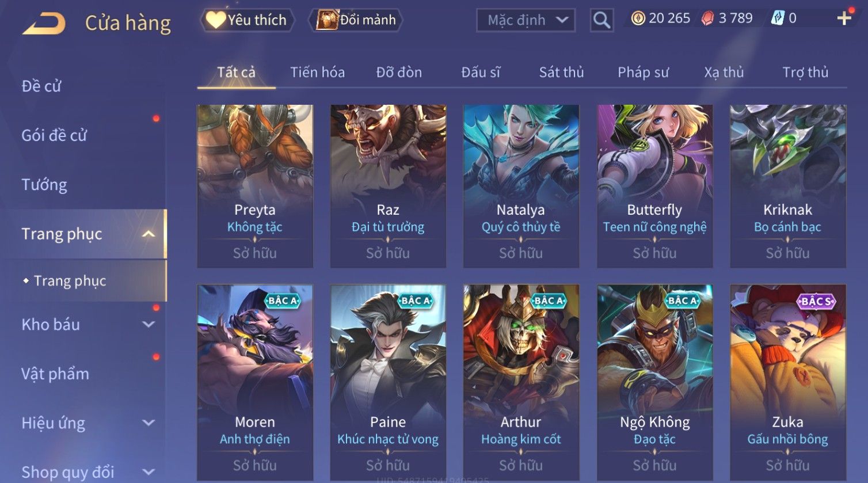
Task: Collapse the Trang phục sidebar section
Action: (149, 234)
